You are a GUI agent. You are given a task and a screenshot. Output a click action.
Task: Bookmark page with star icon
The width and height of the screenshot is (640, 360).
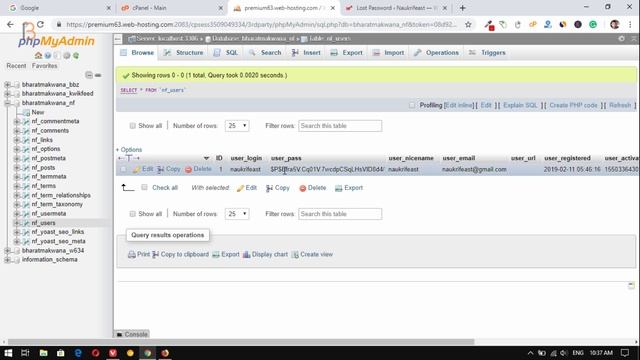(x=468, y=24)
